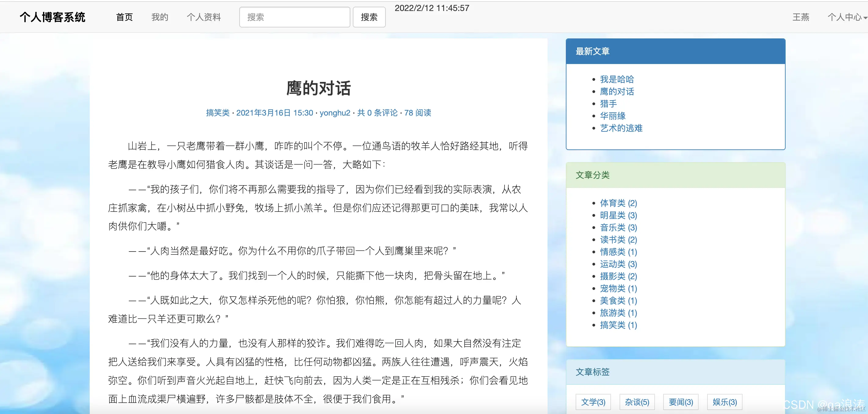Image resolution: width=868 pixels, height=414 pixels.
Task: Visit author yonghu2's profile
Action: click(x=335, y=113)
